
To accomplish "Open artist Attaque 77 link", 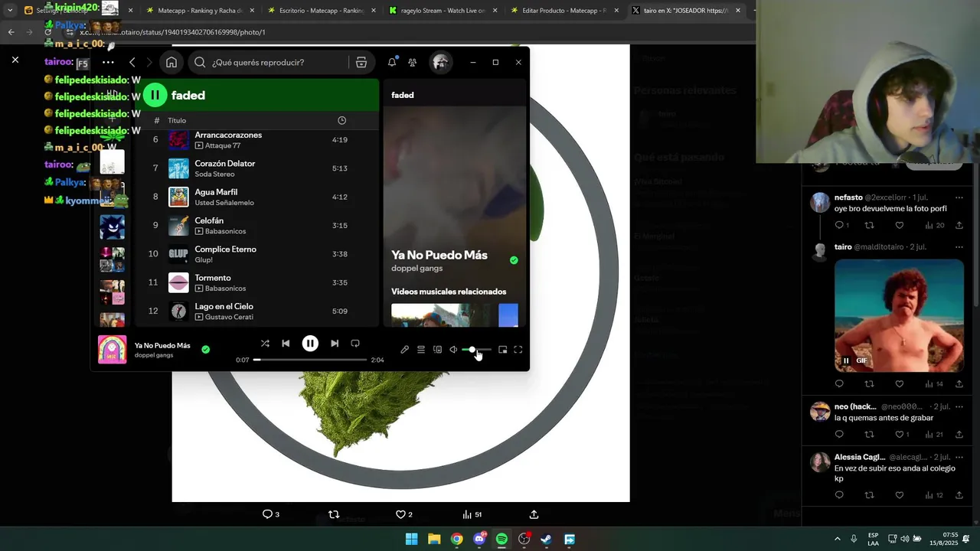I will [223, 145].
